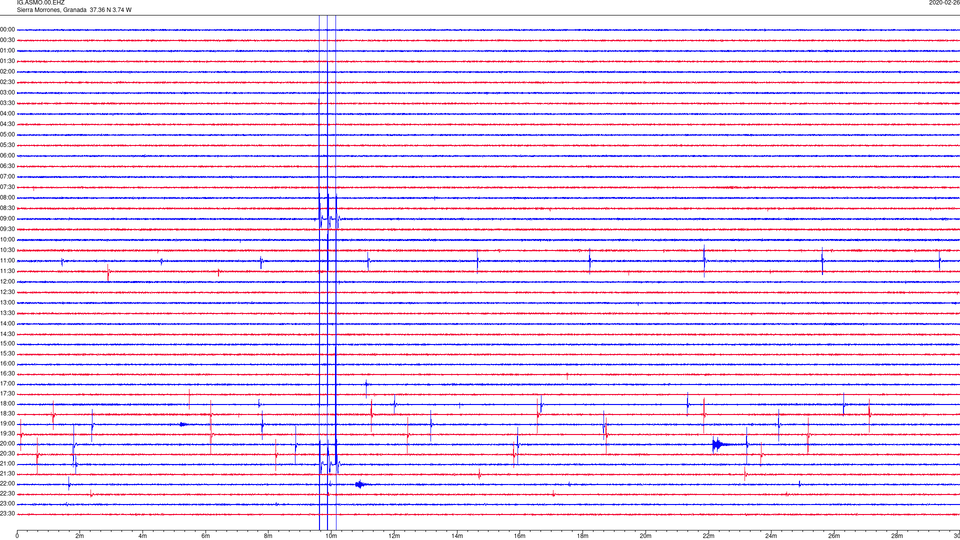
Task: Select the 23:00 time row label
Action: 7,504
